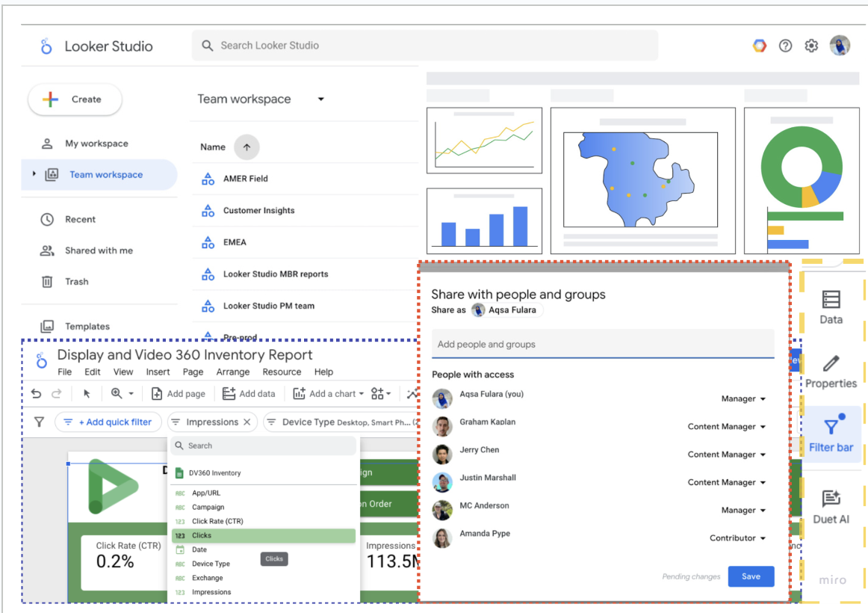The width and height of the screenshot is (868, 613).
Task: Click Add data in toolbar
Action: (249, 394)
